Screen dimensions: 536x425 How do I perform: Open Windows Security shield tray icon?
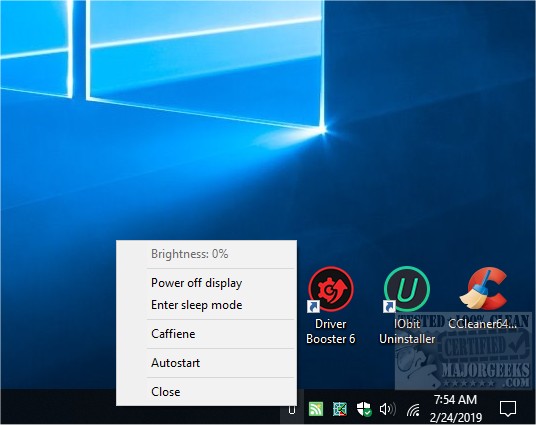(x=364, y=409)
